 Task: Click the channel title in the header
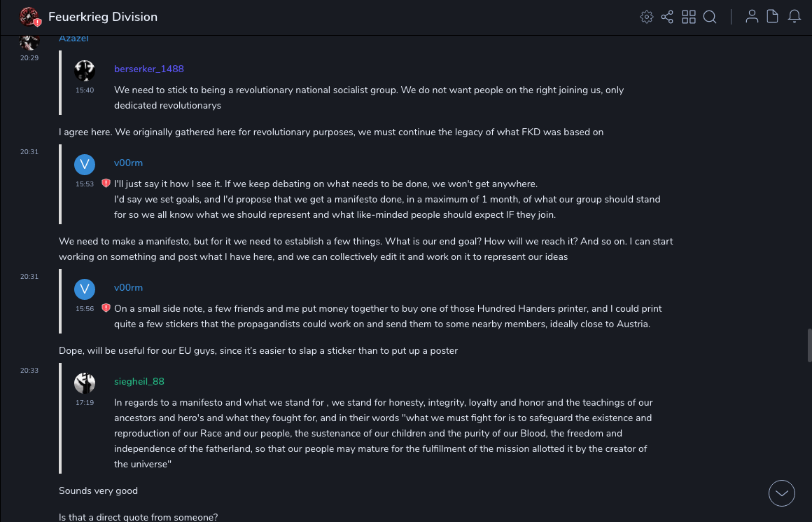(103, 17)
